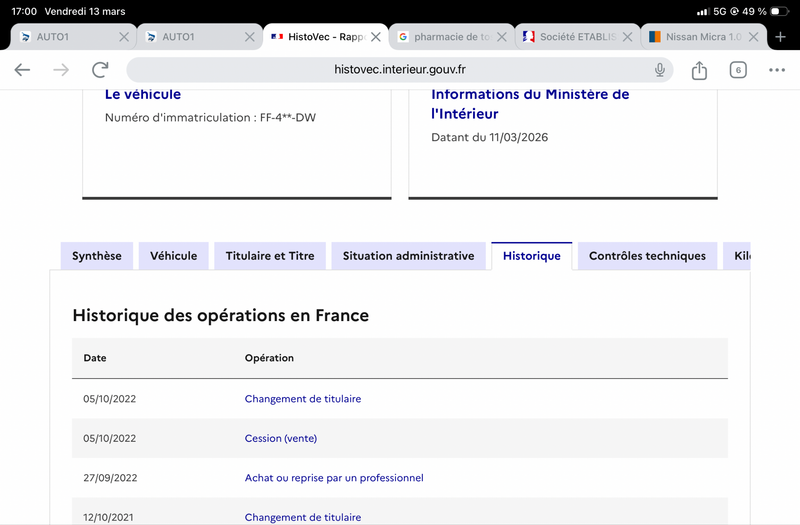Close the first AUTO1 tab
800x525 pixels.
tap(124, 37)
